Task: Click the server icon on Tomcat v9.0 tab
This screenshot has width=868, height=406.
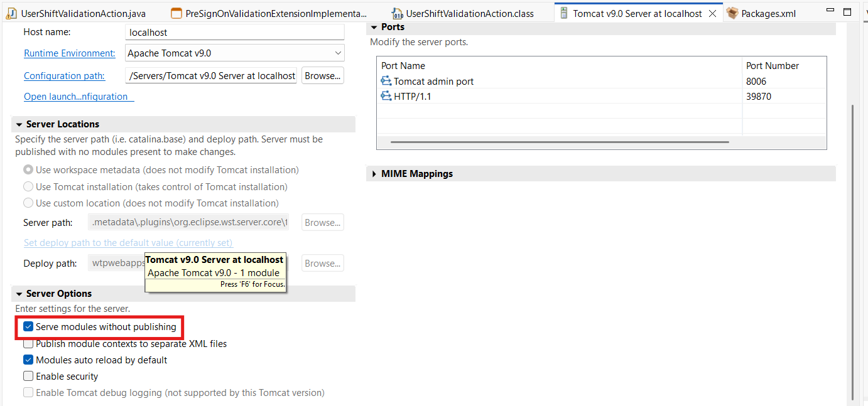Action: click(563, 13)
